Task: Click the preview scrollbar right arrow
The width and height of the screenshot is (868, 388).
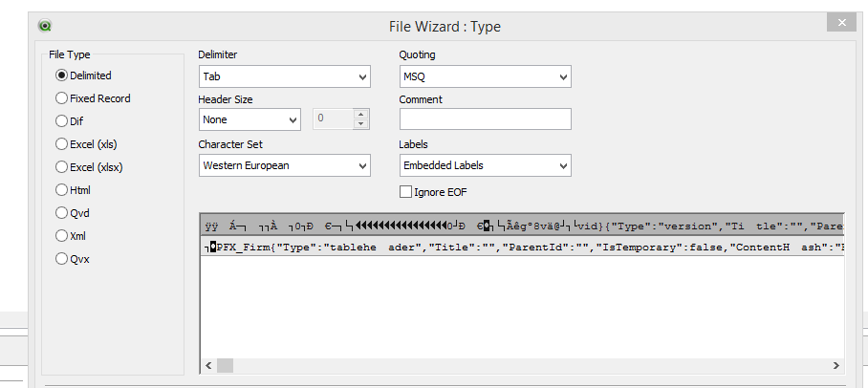Action: tap(836, 366)
